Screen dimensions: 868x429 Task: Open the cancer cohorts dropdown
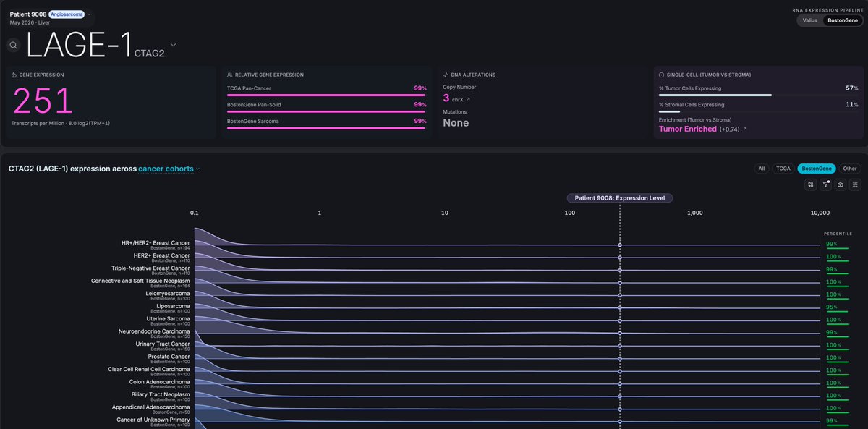169,169
